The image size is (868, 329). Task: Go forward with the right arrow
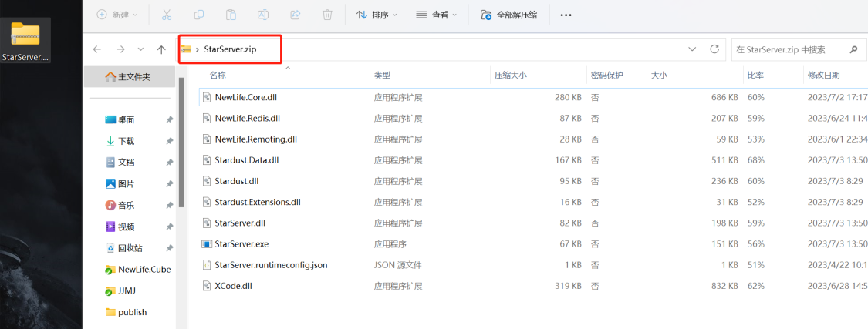(120, 49)
